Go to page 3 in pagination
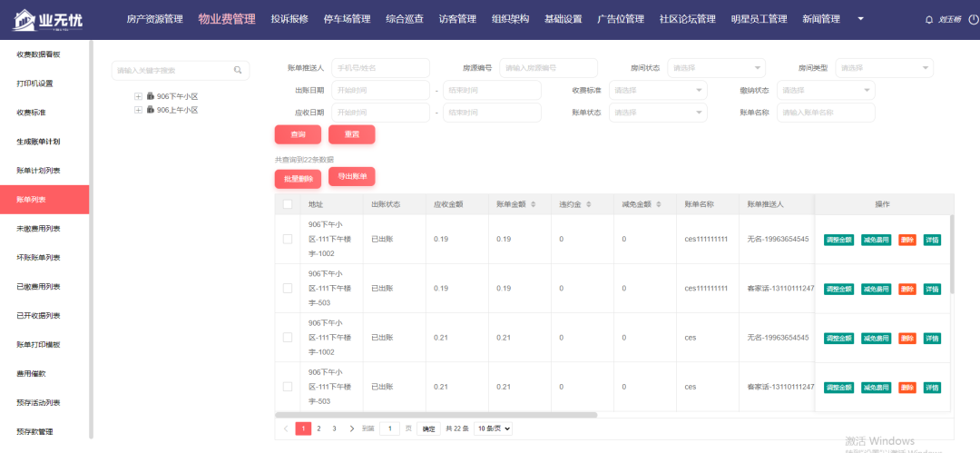Image resolution: width=980 pixels, height=453 pixels. tap(334, 428)
